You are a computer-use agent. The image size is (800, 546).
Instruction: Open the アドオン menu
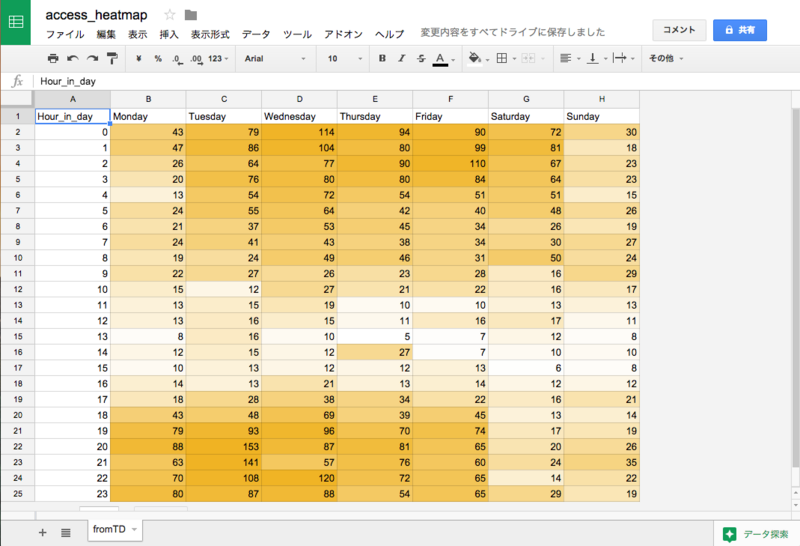click(x=343, y=34)
